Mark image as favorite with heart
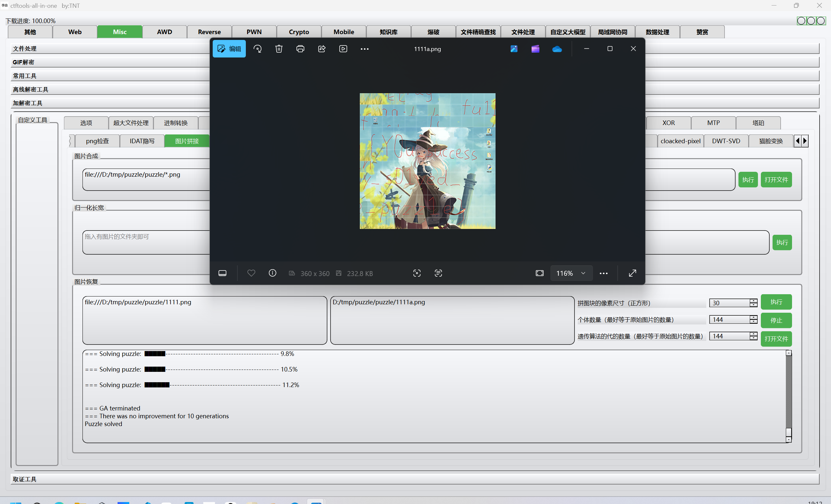The image size is (831, 504). tap(251, 273)
